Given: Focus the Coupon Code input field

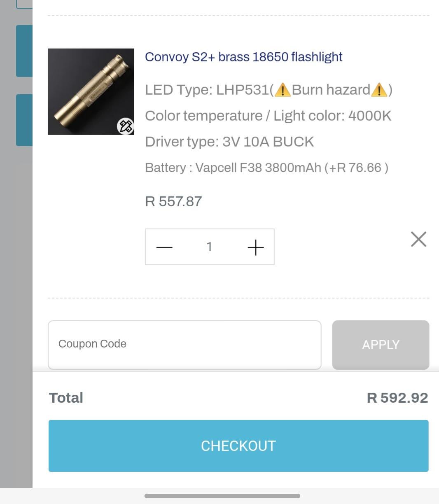Looking at the screenshot, I should [184, 345].
